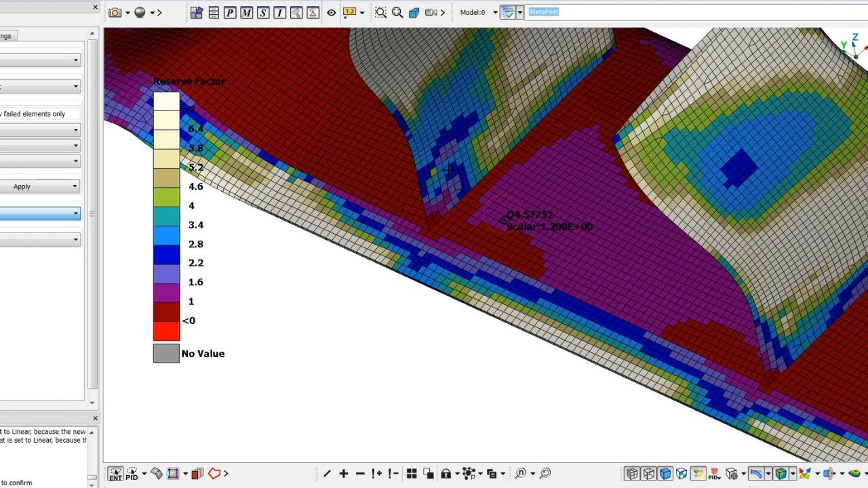Click the white top legend color swatch

166,101
